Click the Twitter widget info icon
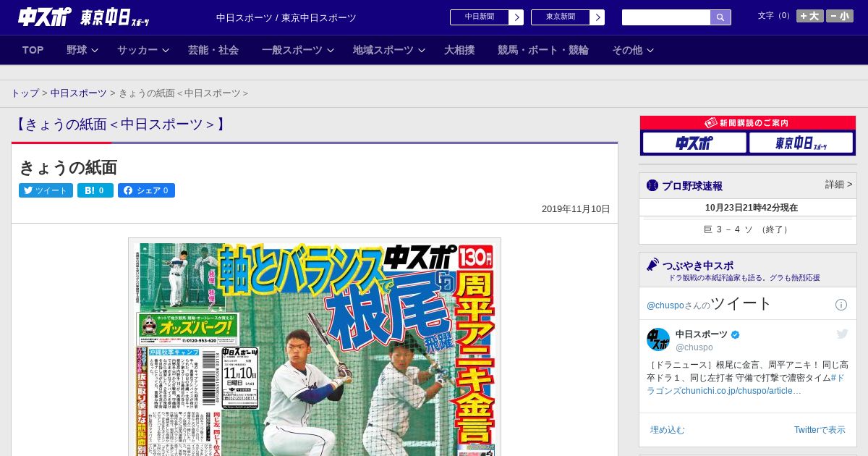 click(x=841, y=305)
